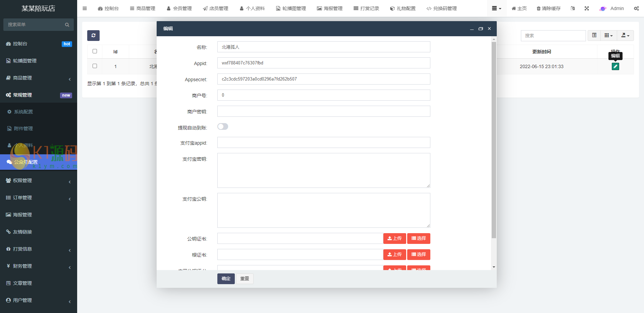Open 海报管理 in the top navigation

coord(330,8)
